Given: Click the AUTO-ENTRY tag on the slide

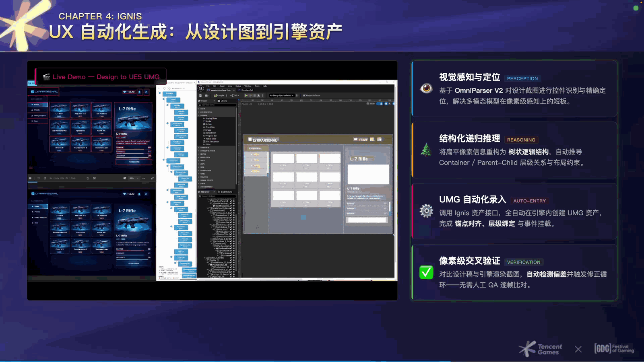Looking at the screenshot, I should click(x=530, y=201).
